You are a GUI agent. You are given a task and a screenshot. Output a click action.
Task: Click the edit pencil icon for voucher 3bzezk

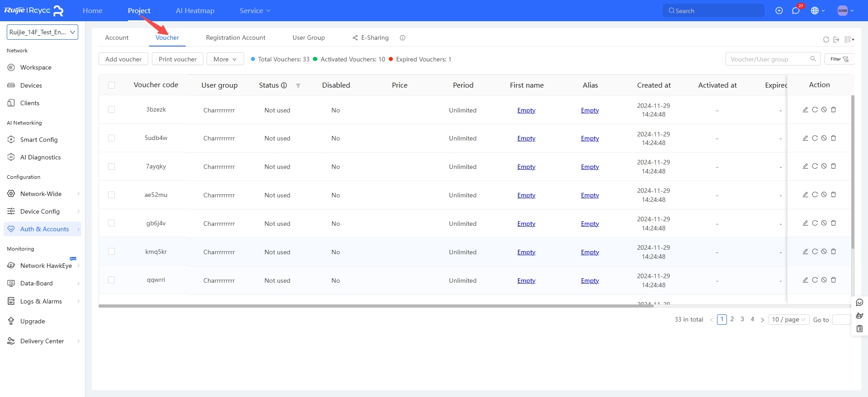pos(805,110)
